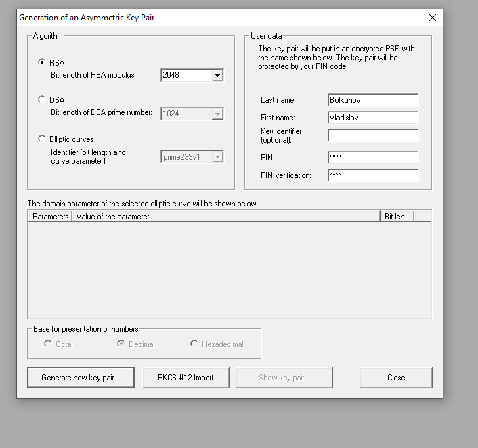The width and height of the screenshot is (478, 448).
Task: Select Octal number base
Action: click(x=48, y=344)
